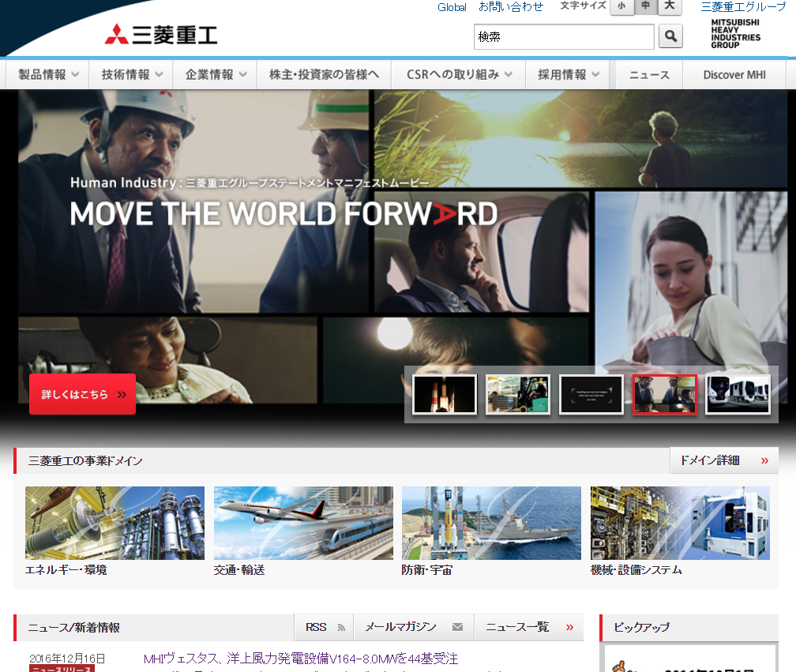Open 株主・投資家の皆様へ navigation item
796x672 pixels.
[x=324, y=74]
